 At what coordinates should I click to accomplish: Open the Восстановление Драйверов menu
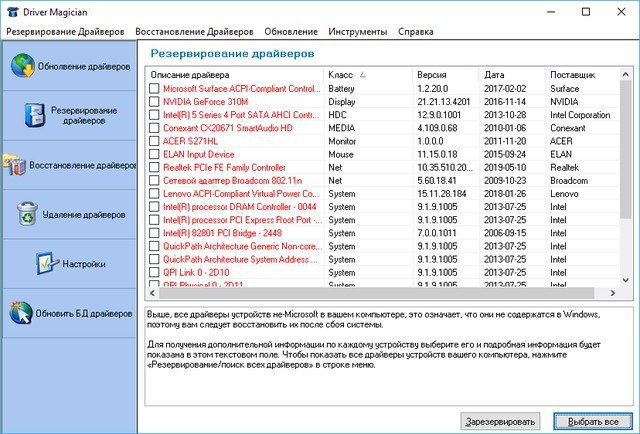pos(194,32)
